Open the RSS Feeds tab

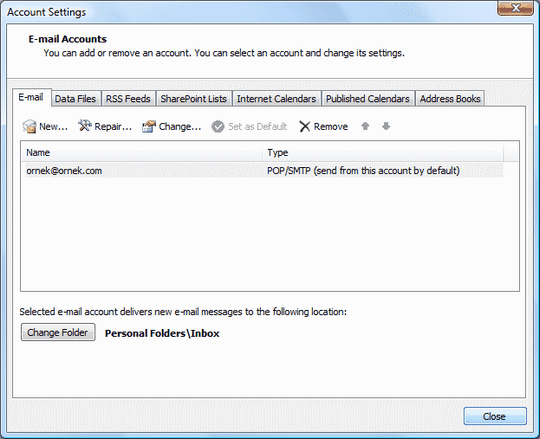(128, 99)
